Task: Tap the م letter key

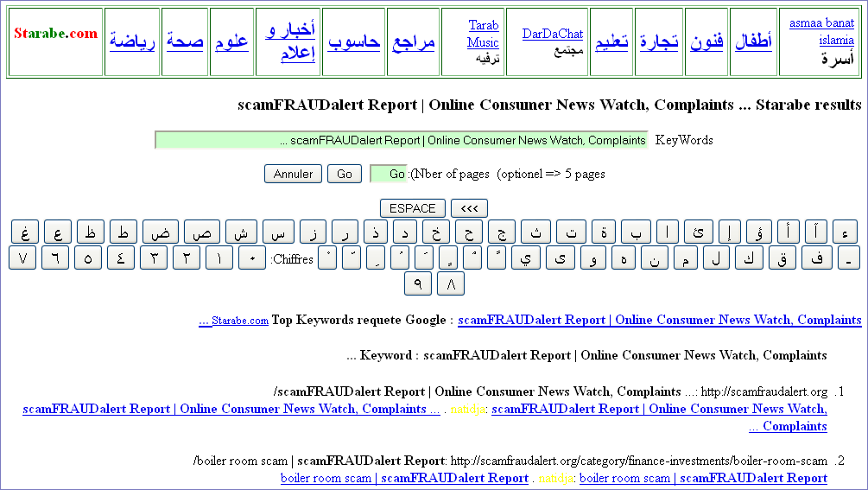Action: click(x=685, y=258)
